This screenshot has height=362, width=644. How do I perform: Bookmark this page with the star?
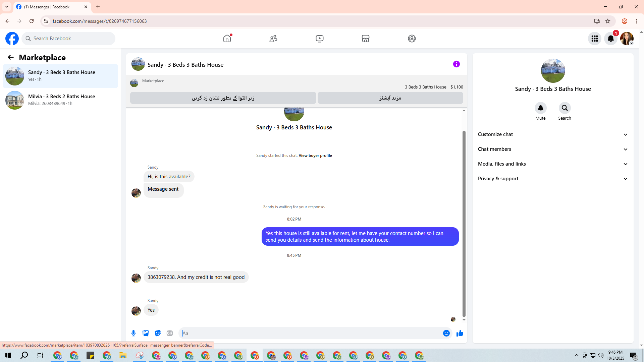608,21
